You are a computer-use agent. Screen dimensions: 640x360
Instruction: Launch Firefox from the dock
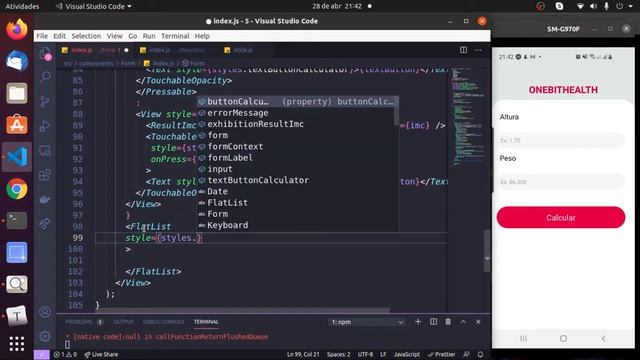click(x=17, y=29)
